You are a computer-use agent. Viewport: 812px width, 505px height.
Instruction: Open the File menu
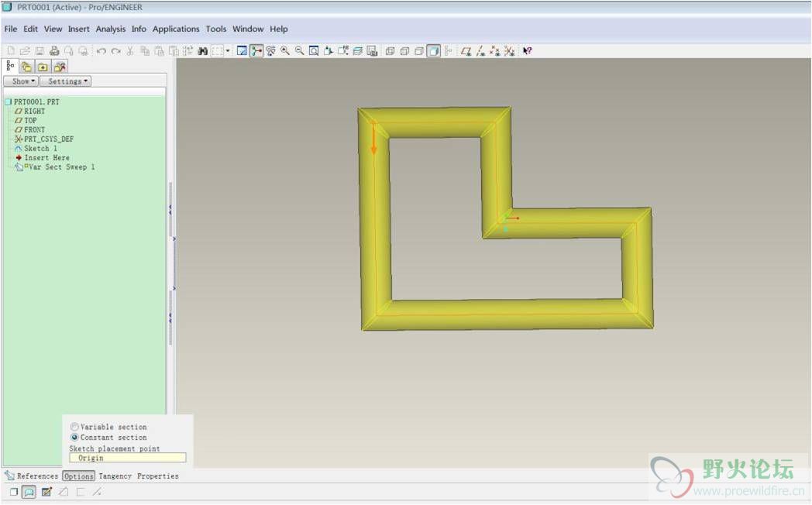11,29
